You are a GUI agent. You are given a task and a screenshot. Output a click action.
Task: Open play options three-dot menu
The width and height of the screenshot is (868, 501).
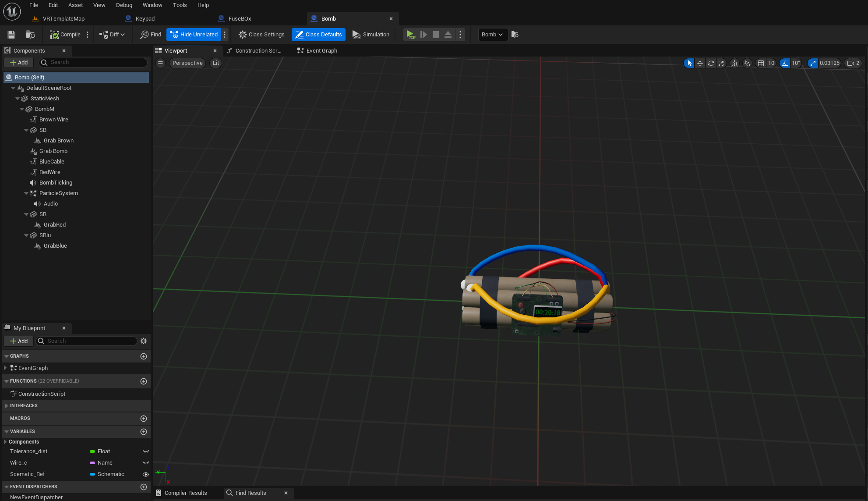[460, 35]
